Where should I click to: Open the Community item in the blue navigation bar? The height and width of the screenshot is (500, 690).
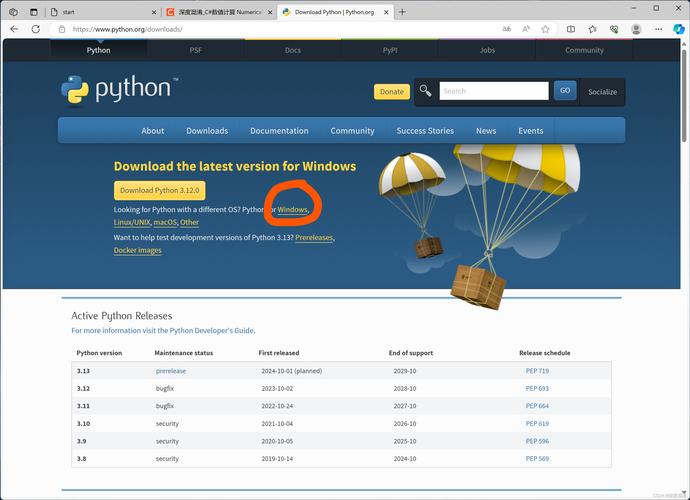tap(352, 131)
